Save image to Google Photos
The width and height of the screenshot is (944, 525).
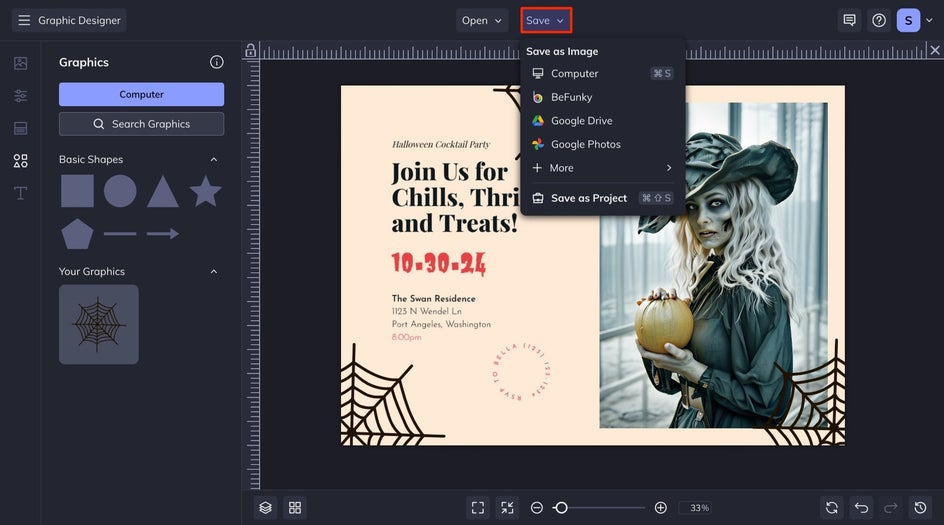coord(602,144)
